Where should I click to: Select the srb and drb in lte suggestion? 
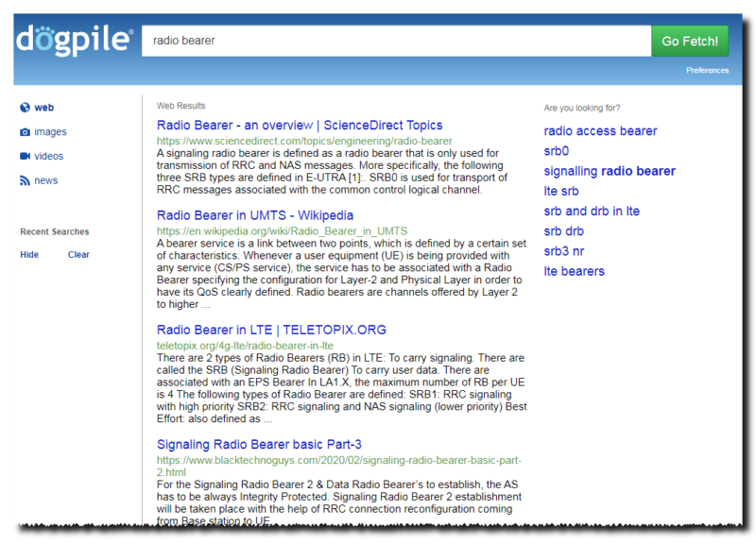click(592, 211)
